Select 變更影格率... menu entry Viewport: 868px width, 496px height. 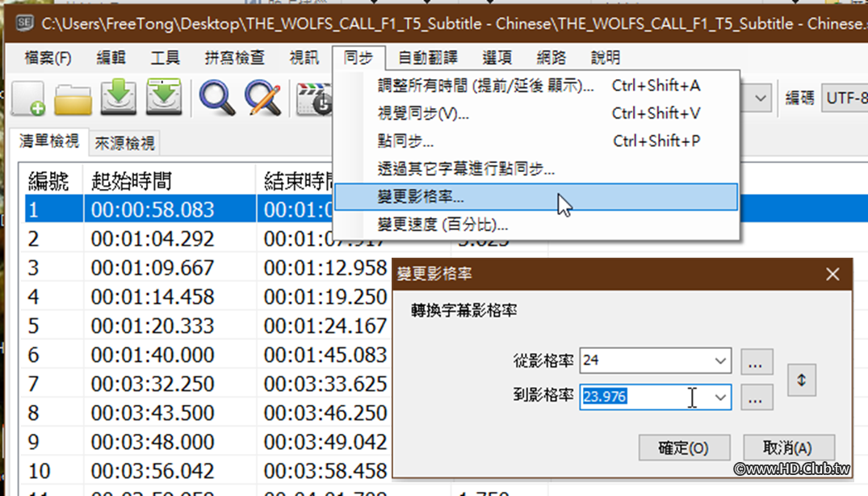536,197
